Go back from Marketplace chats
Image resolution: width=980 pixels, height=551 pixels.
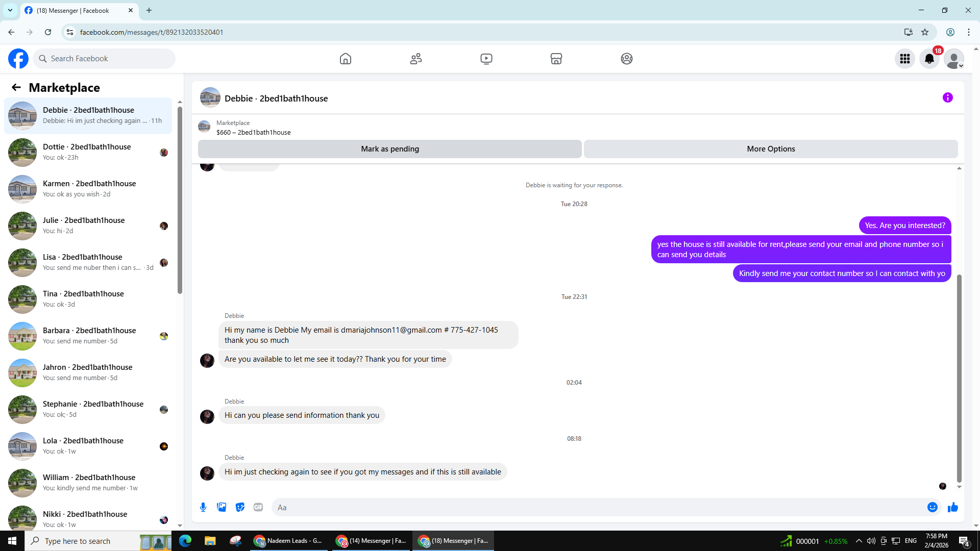[16, 87]
